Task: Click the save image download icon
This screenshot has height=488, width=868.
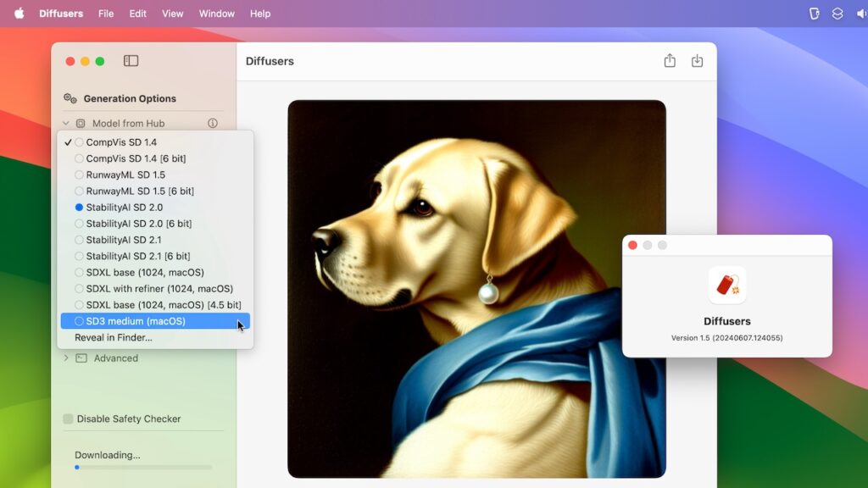Action: click(697, 61)
